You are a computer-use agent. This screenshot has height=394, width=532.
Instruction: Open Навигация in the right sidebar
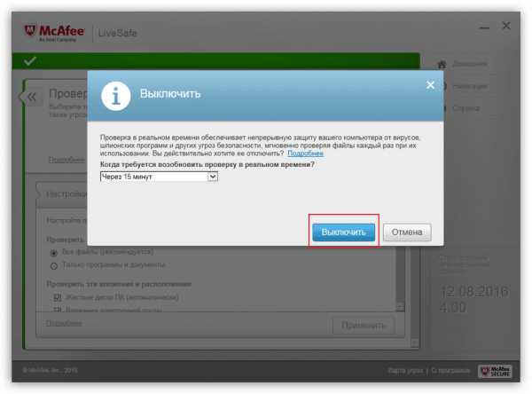[470, 86]
